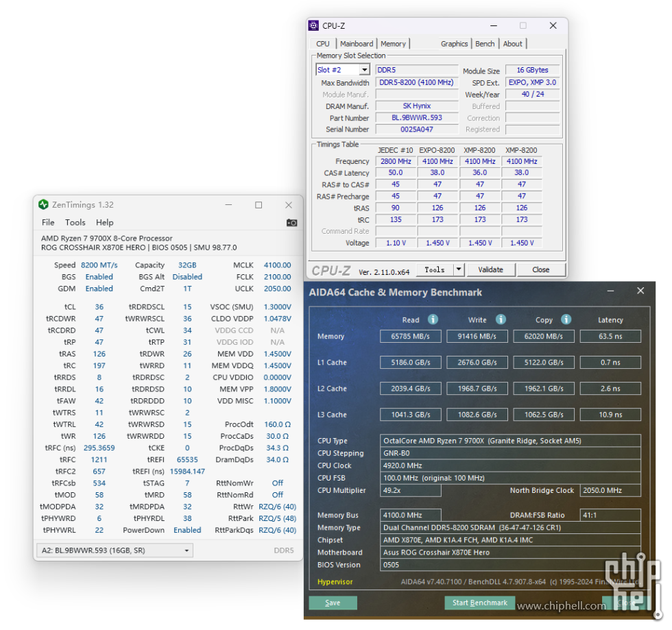Click the Hypervisor label in AIDA64
This screenshot has height=630, width=672.
tap(335, 581)
